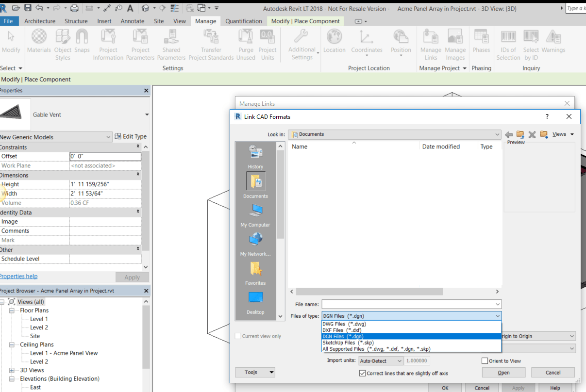Viewport: 586px width, 392px height.
Task: Collapse the Floor Plans tree node
Action: (12, 310)
